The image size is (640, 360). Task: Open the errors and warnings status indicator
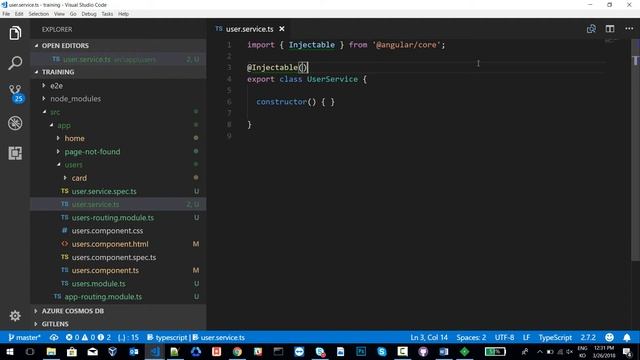[88, 338]
